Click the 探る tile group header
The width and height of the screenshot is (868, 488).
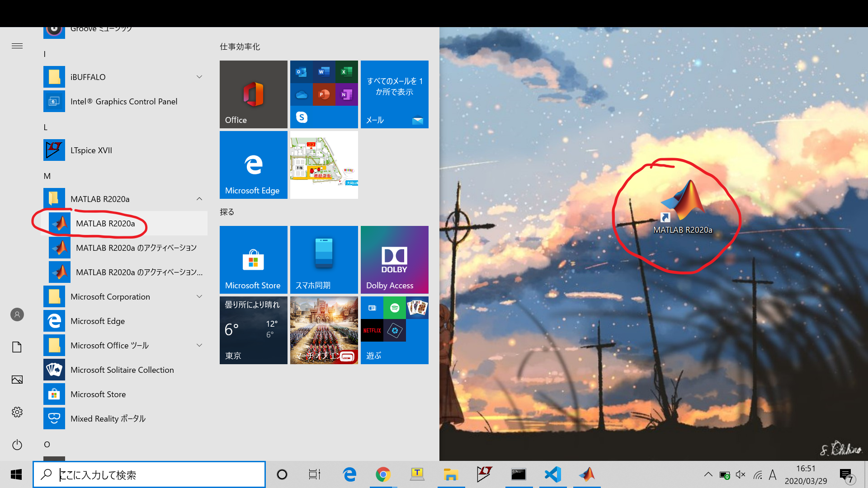(x=227, y=212)
